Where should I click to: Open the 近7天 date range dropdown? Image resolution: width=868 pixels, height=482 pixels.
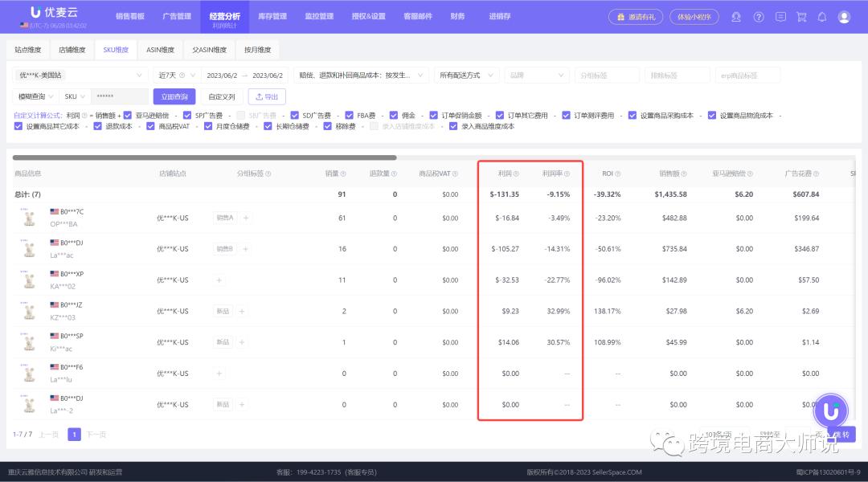[x=177, y=76]
